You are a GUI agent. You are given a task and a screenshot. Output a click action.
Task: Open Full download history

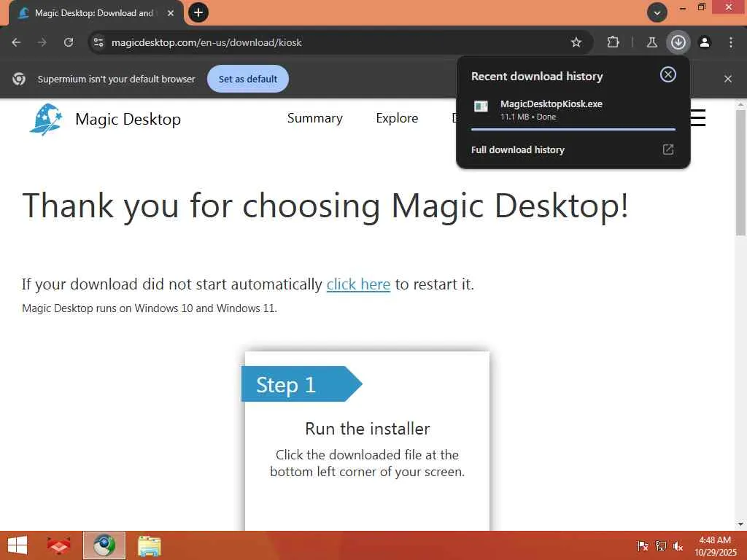coord(573,149)
